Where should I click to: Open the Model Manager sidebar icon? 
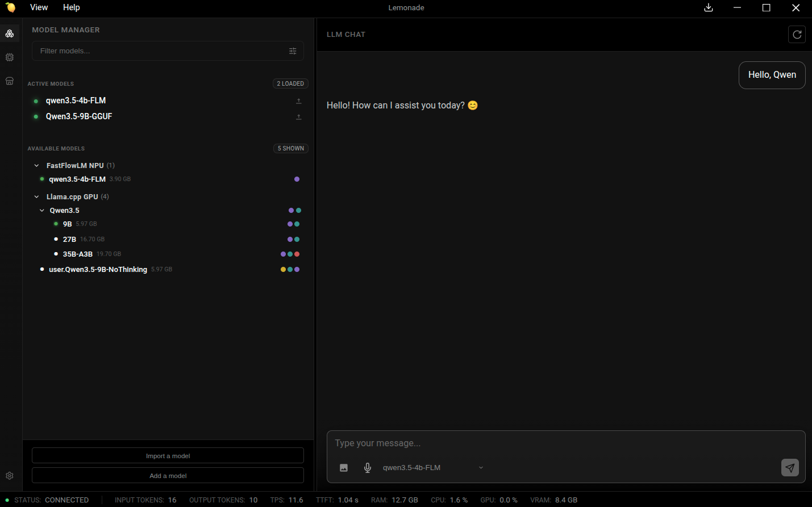pyautogui.click(x=9, y=33)
